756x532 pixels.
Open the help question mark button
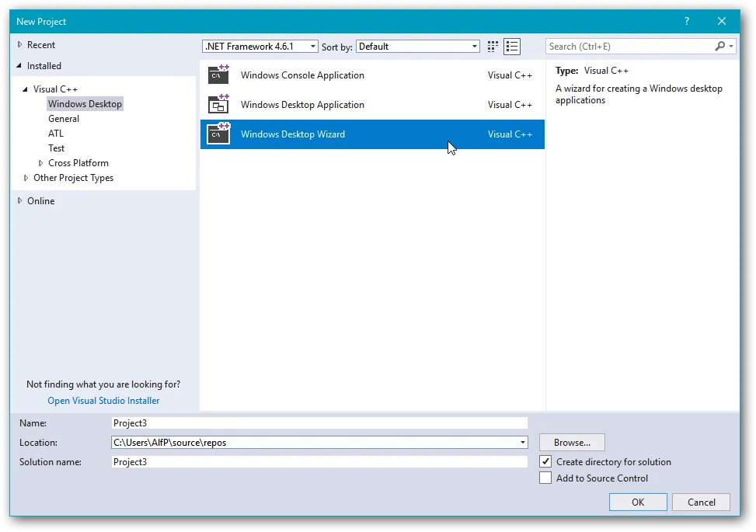pos(687,21)
